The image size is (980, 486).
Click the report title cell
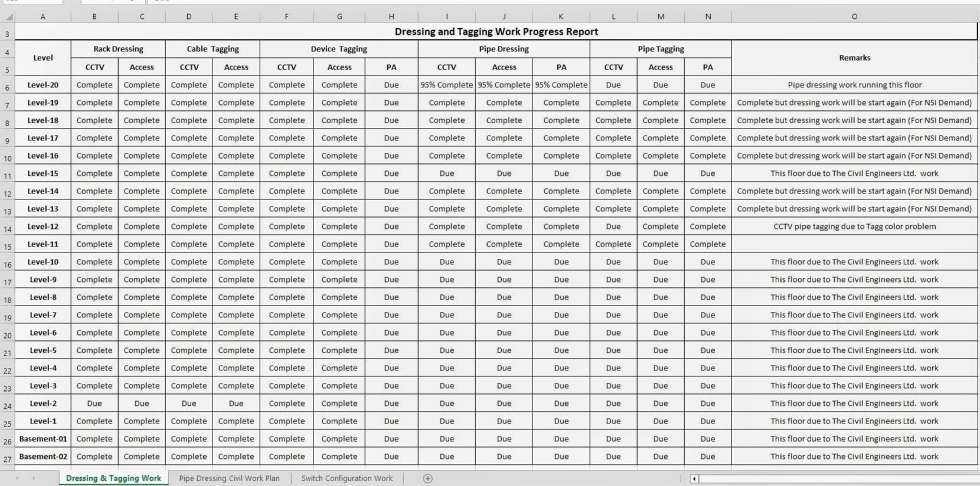[x=496, y=32]
